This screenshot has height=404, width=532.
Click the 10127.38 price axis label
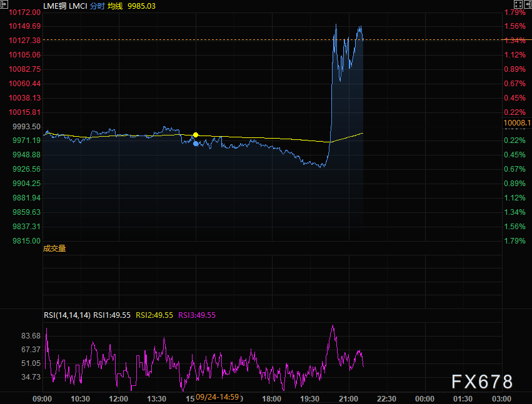tap(25, 40)
